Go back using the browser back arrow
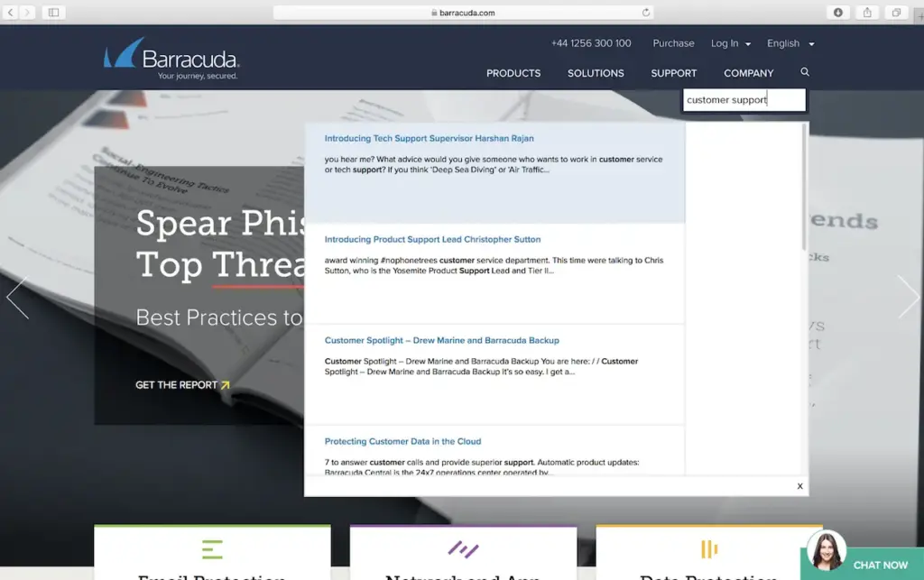This screenshot has width=924, height=580. point(12,13)
